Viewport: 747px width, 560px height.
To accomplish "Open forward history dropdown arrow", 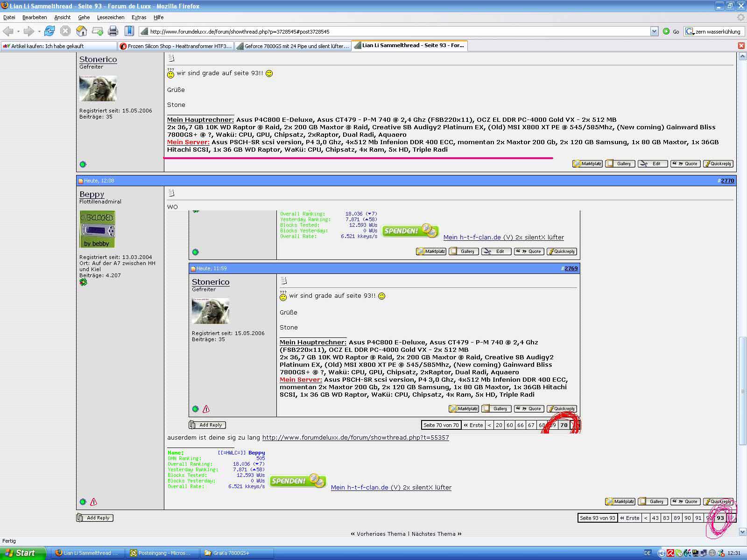I will [39, 31].
